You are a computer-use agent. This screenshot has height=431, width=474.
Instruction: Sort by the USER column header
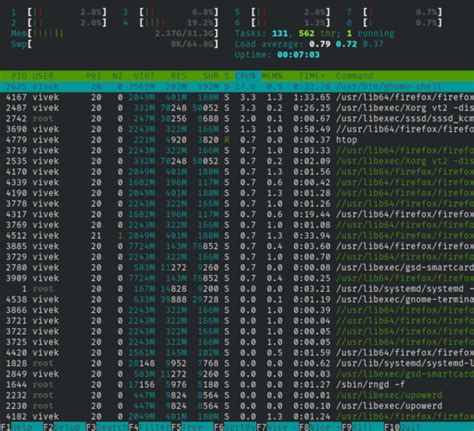(x=43, y=76)
